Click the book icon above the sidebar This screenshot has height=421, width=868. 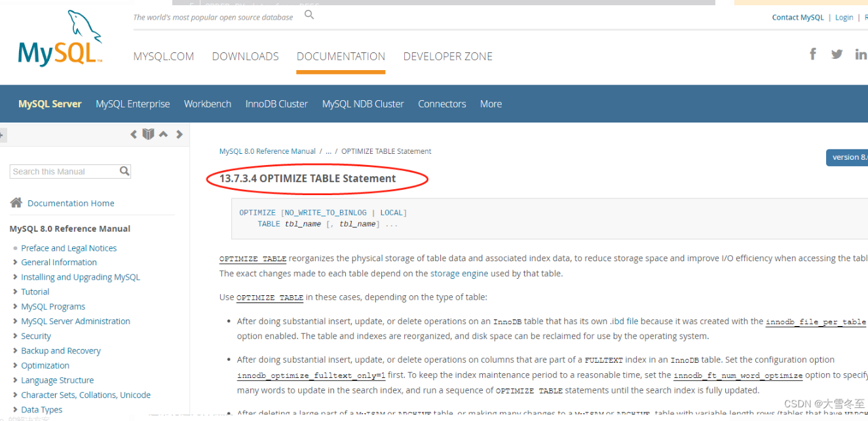(x=148, y=134)
